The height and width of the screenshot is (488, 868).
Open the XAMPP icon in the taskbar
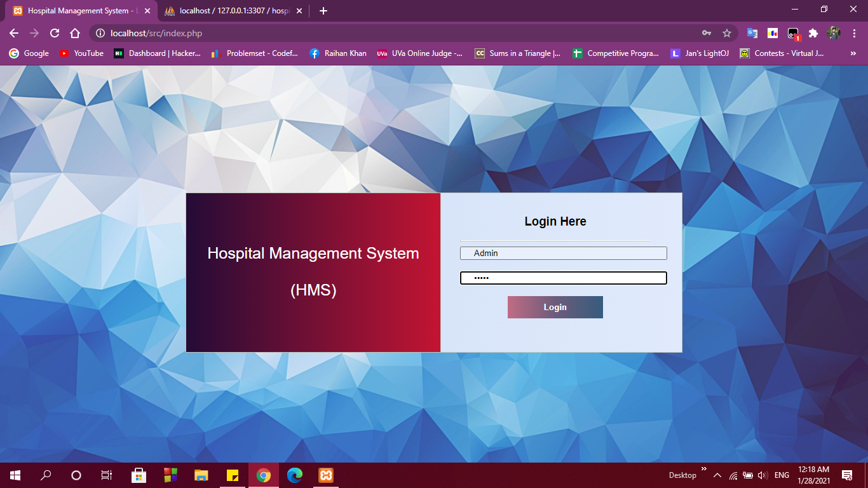(325, 475)
